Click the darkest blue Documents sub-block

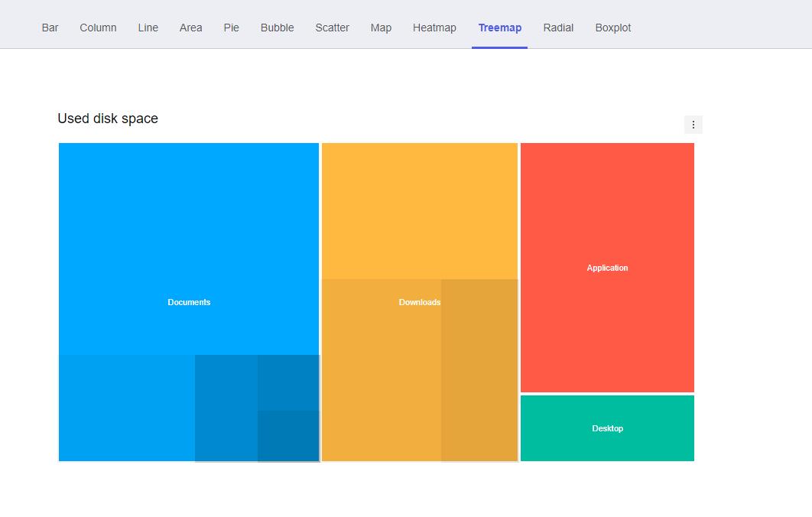pos(288,436)
